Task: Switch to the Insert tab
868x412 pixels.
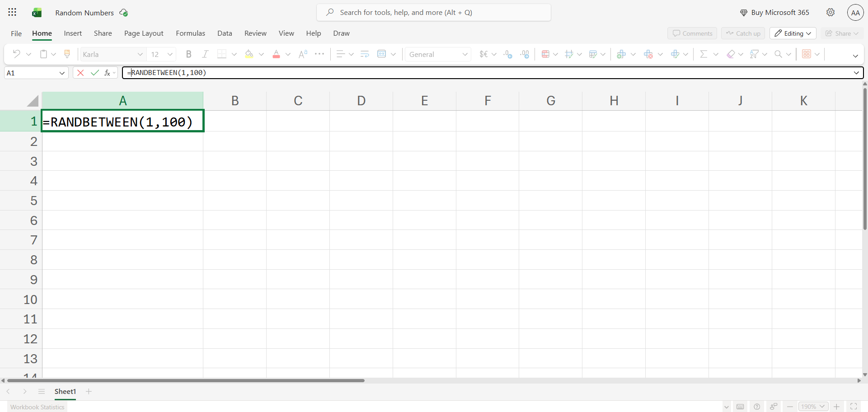Action: pyautogui.click(x=73, y=33)
